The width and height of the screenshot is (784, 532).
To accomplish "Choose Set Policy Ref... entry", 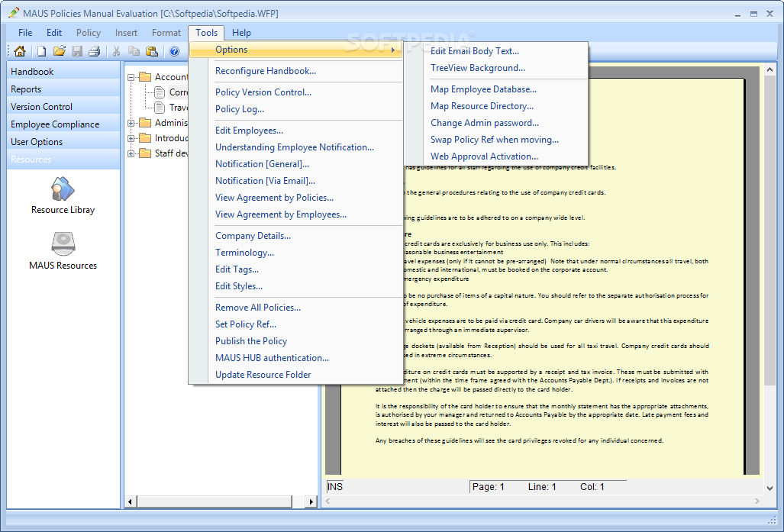I will [x=296, y=324].
